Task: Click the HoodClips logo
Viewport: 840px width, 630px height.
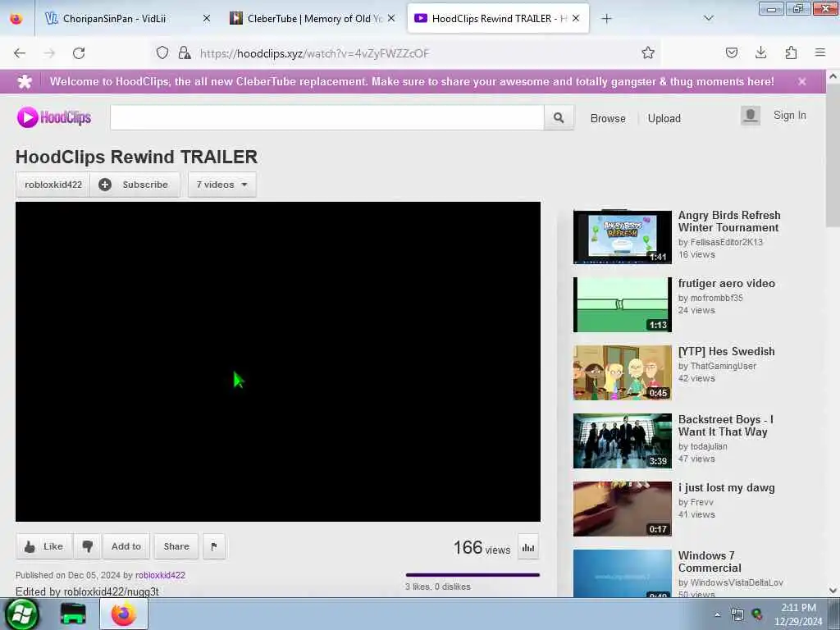Action: click(x=54, y=117)
